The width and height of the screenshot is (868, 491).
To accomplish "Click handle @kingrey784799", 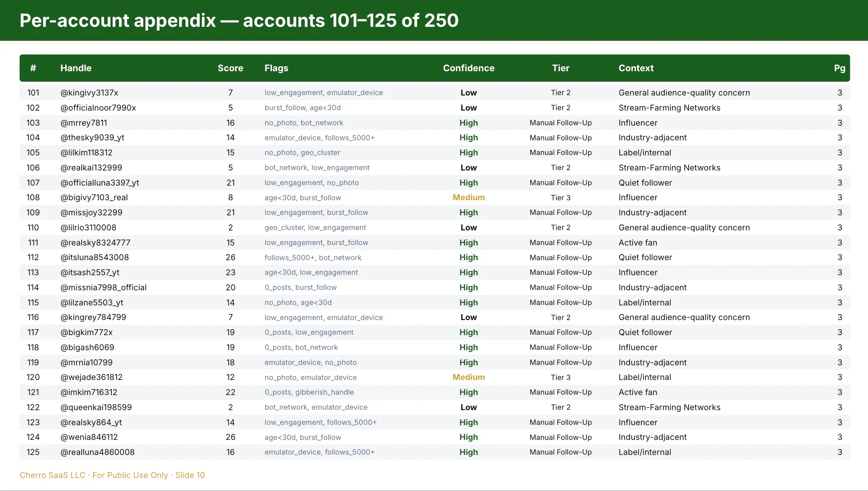I will (x=93, y=317).
